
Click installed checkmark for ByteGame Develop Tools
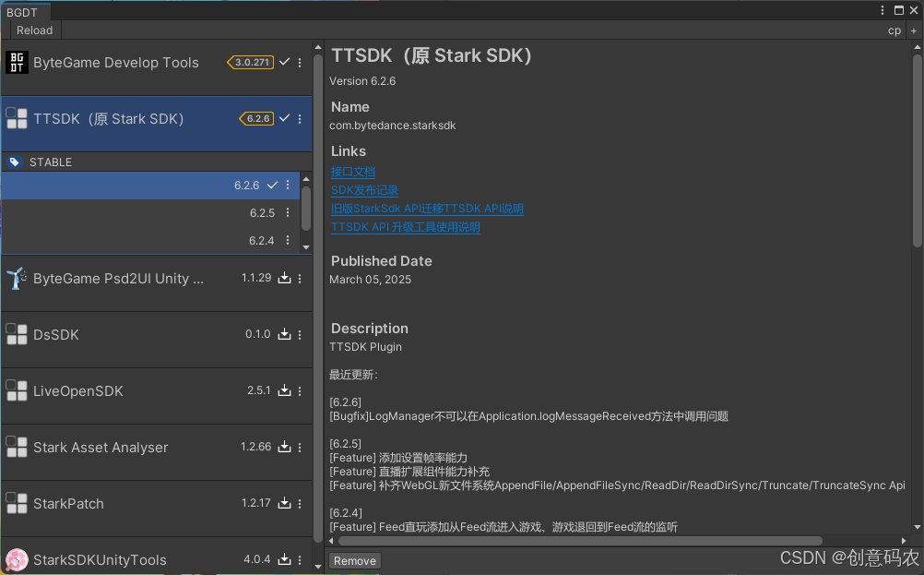click(285, 61)
